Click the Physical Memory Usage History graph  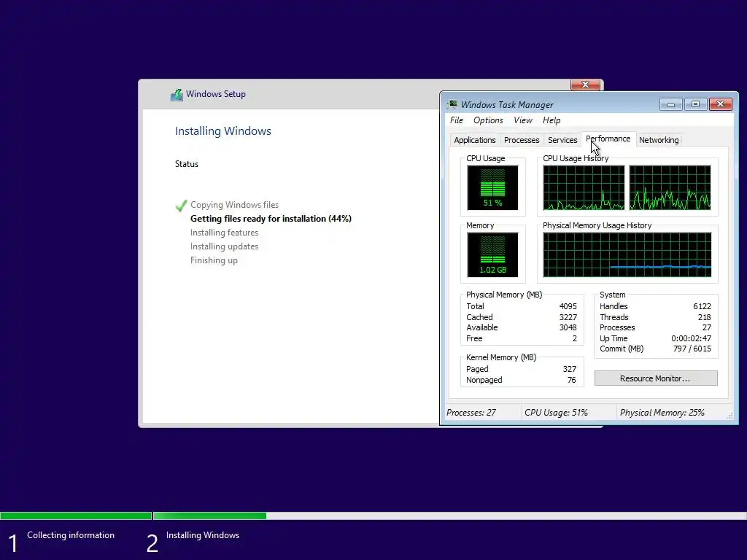tap(627, 254)
